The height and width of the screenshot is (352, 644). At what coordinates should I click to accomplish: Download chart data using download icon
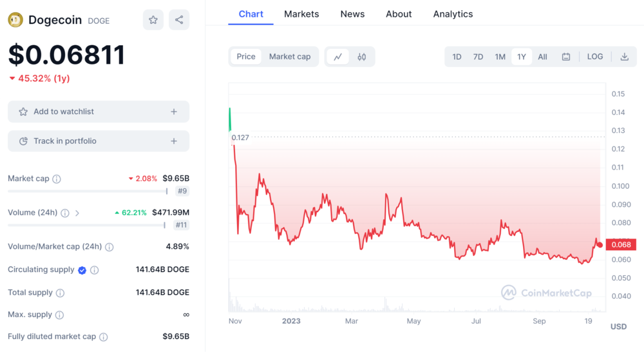tap(624, 57)
